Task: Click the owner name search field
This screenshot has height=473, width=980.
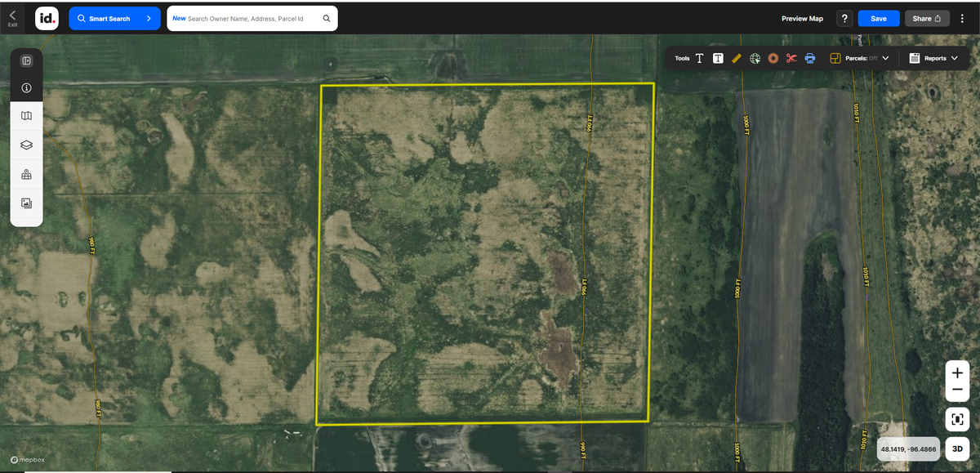Action: [x=245, y=17]
